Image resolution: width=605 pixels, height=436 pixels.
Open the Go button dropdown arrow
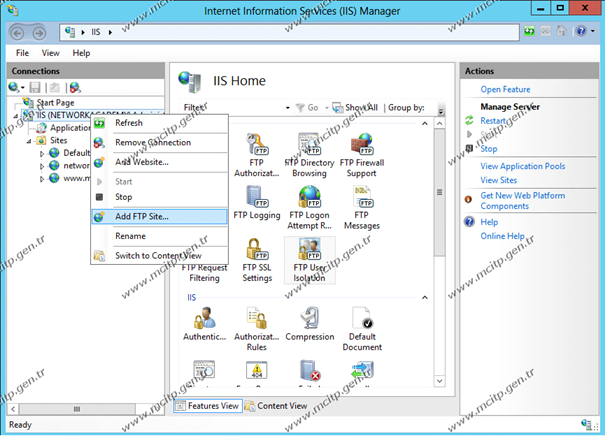(x=327, y=108)
